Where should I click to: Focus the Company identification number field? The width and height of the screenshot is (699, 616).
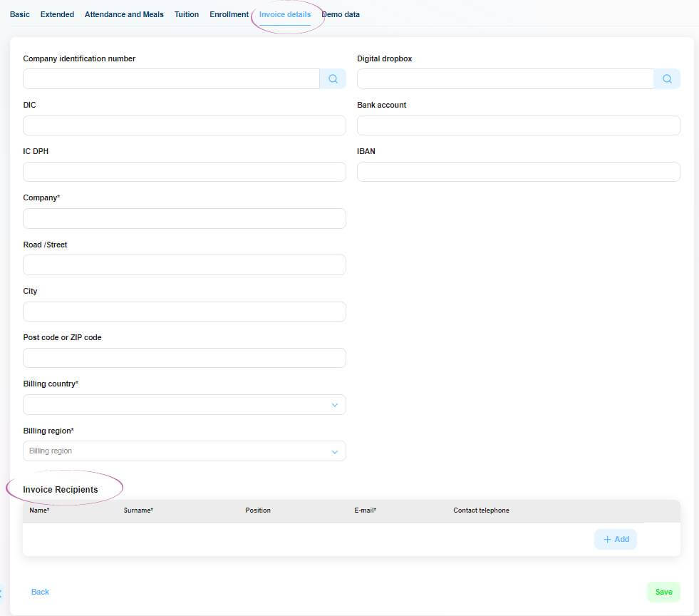tap(171, 79)
